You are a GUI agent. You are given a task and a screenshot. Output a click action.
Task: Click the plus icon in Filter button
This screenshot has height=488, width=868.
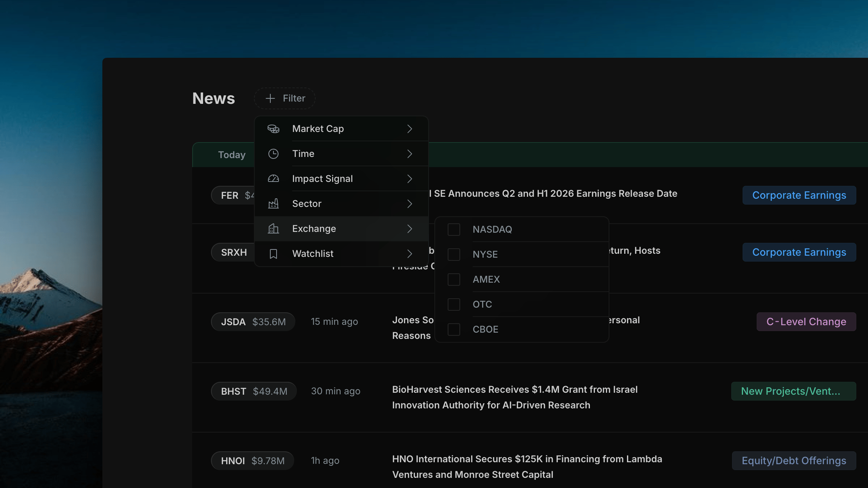click(270, 98)
